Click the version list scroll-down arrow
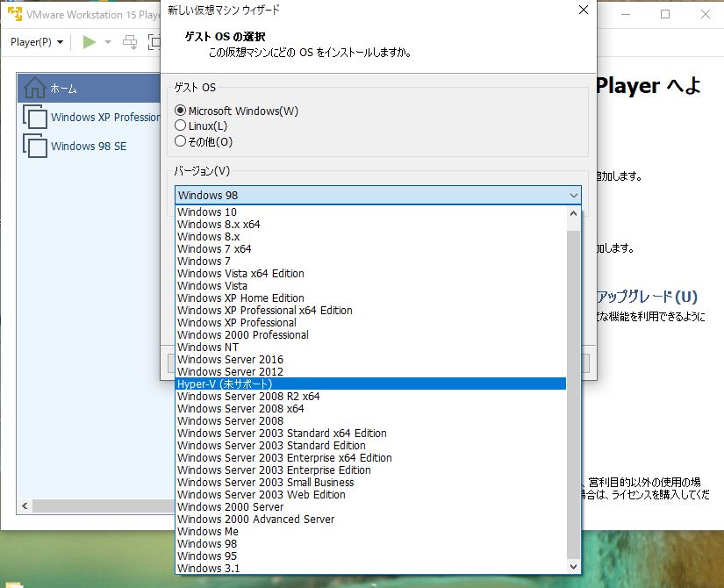The image size is (724, 588). (x=575, y=568)
